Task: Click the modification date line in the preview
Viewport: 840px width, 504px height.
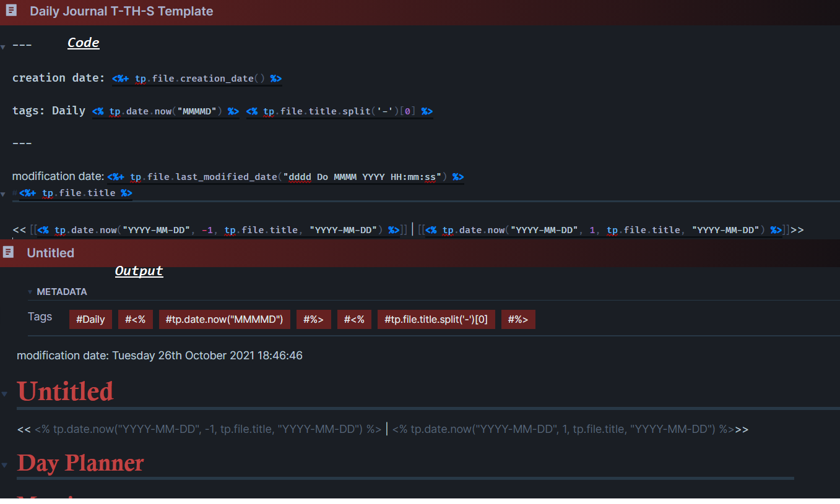Action: (159, 355)
